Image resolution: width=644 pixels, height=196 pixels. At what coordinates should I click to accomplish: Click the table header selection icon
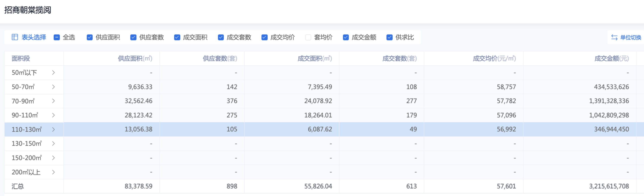click(15, 37)
